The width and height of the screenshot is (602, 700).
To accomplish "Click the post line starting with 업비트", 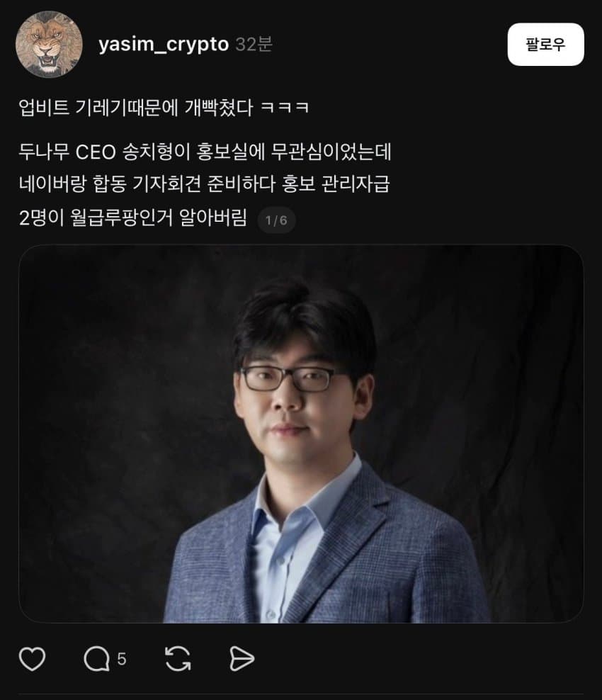I will pyautogui.click(x=164, y=108).
